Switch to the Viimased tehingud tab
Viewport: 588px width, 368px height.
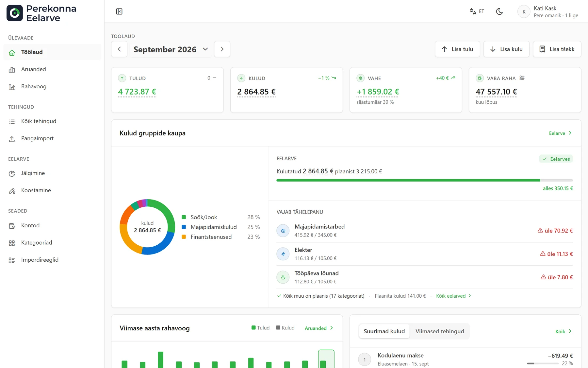tap(440, 331)
